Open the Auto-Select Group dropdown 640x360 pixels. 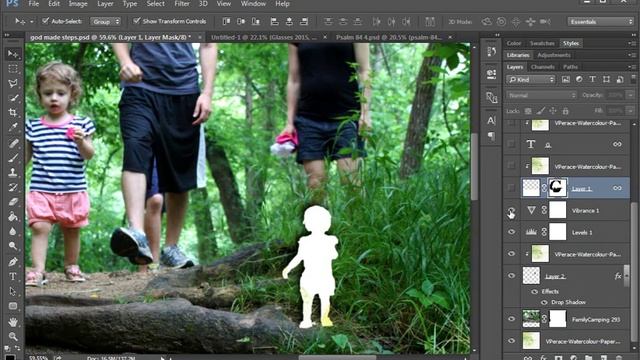tap(105, 22)
